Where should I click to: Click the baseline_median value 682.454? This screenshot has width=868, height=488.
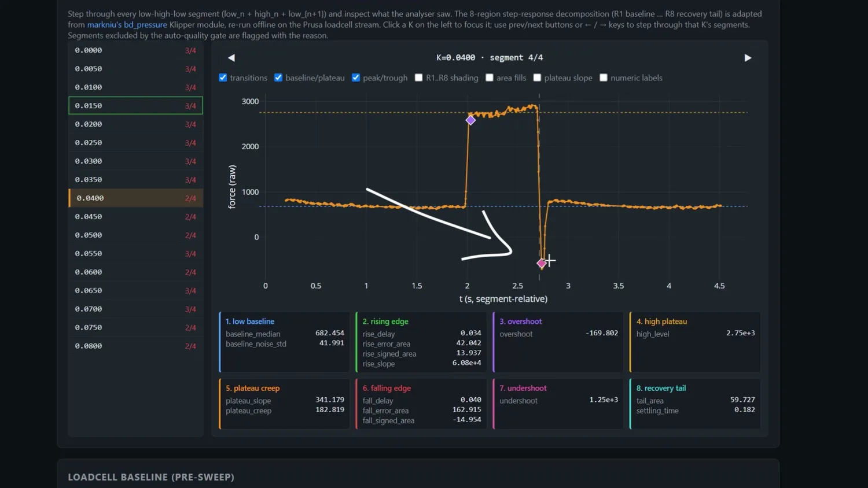click(330, 333)
